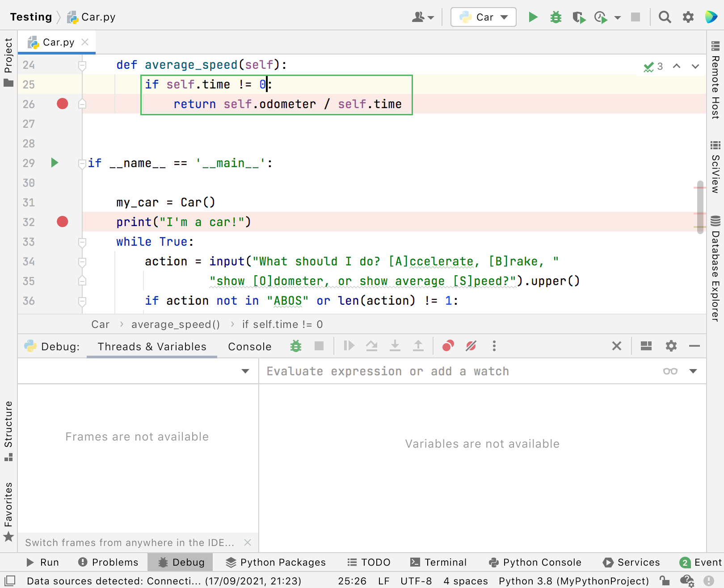Open Search Everywhere with the magnifier
This screenshot has height=588, width=724.
[665, 17]
